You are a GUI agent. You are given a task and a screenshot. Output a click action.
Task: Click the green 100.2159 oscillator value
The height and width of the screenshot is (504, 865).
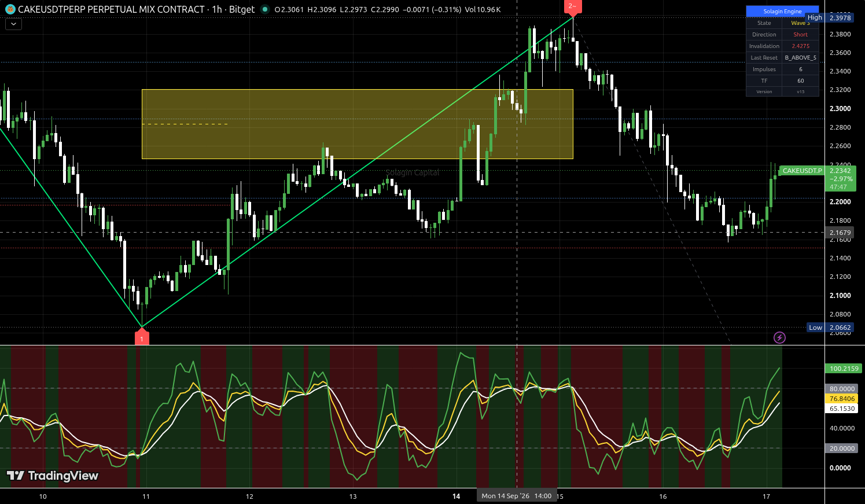(x=844, y=369)
